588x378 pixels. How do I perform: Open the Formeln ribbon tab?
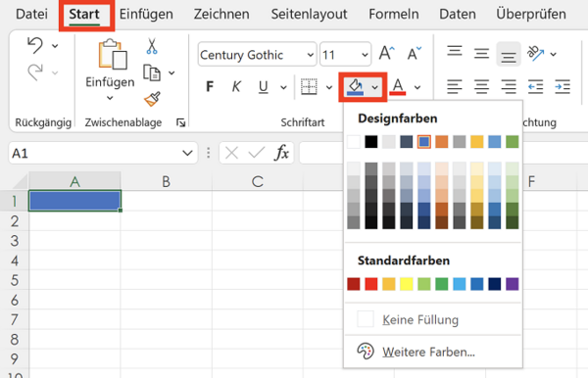click(x=394, y=15)
